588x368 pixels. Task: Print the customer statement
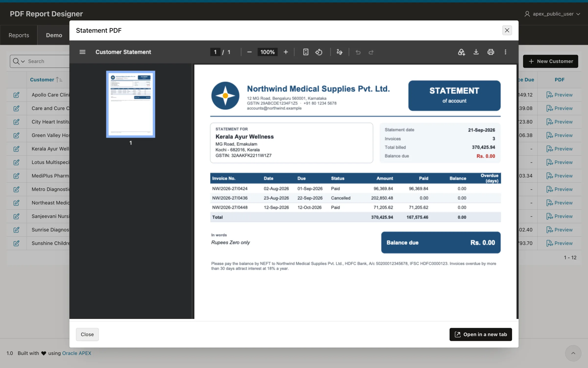491,52
